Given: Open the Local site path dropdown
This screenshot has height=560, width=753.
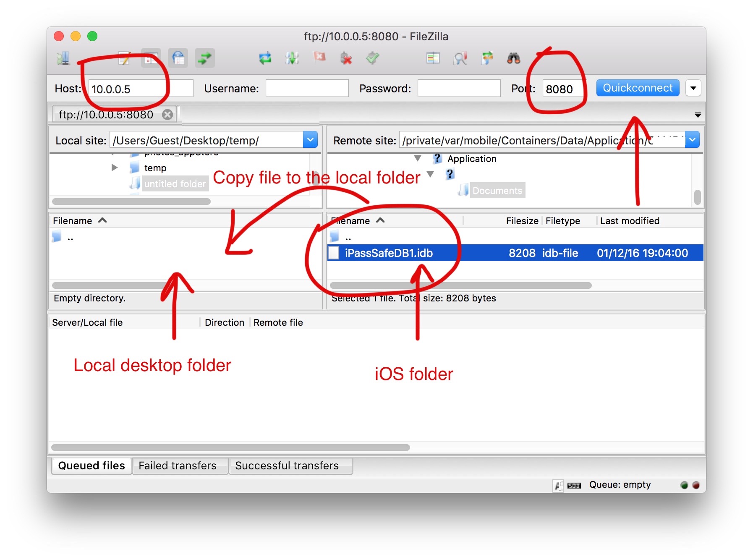Looking at the screenshot, I should tap(310, 140).
